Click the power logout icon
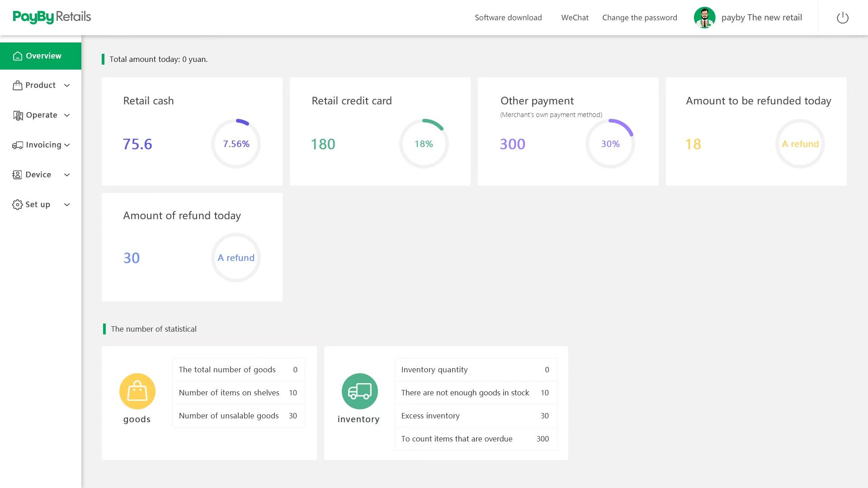The image size is (868, 488). (842, 18)
